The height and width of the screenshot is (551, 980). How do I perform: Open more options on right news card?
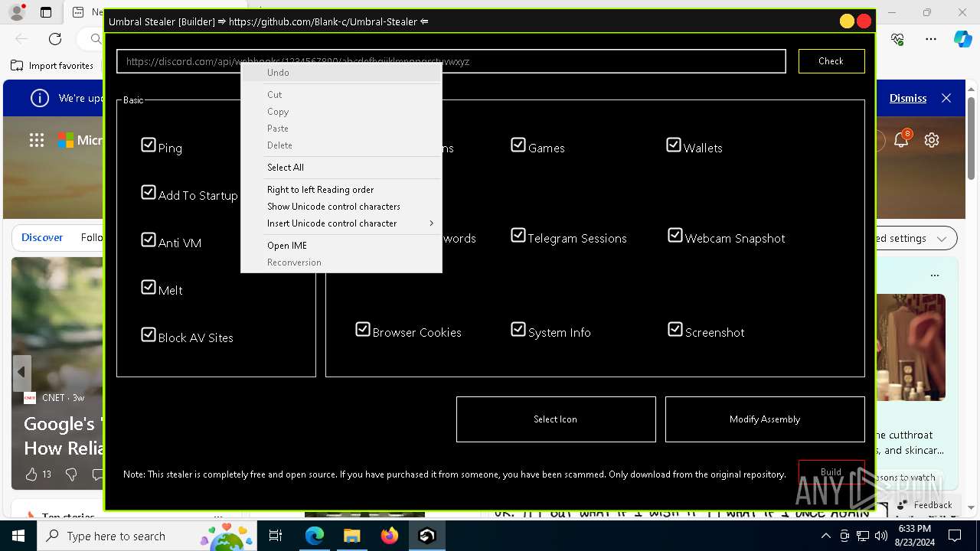pos(935,275)
